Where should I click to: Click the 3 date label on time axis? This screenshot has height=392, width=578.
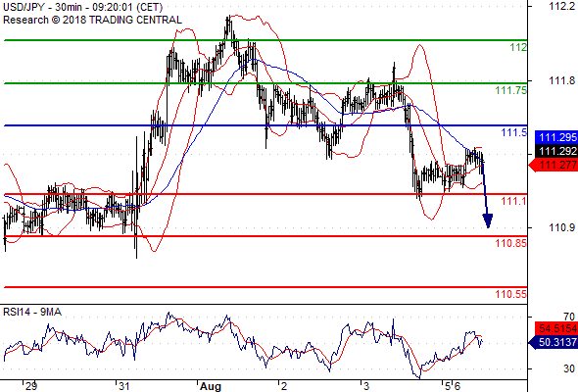366,386
